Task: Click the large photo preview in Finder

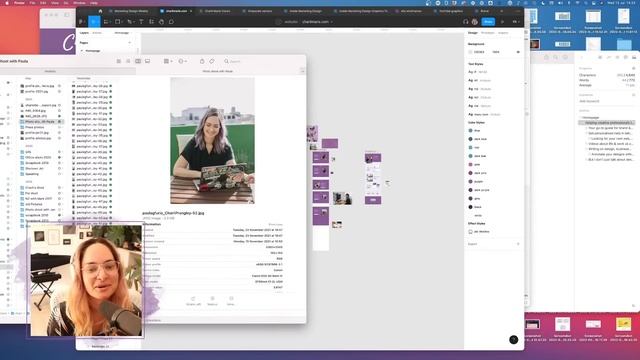Action: click(212, 140)
